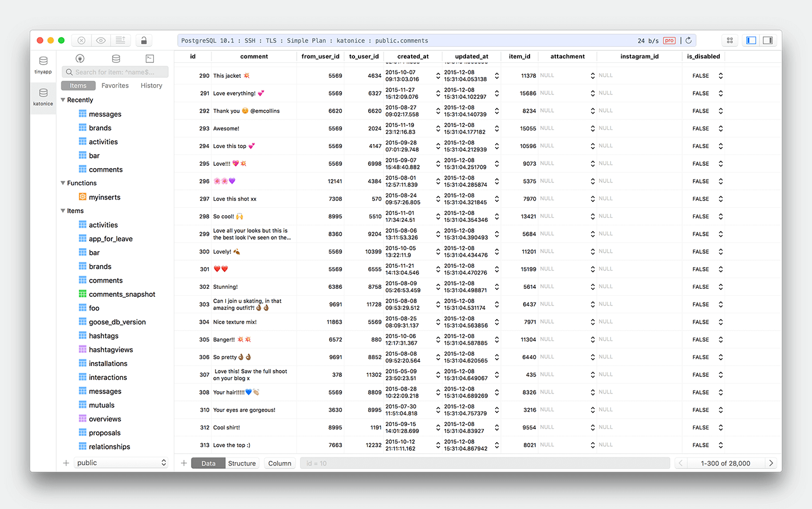Switch to the Structure view
This screenshot has height=509, width=812.
242,463
